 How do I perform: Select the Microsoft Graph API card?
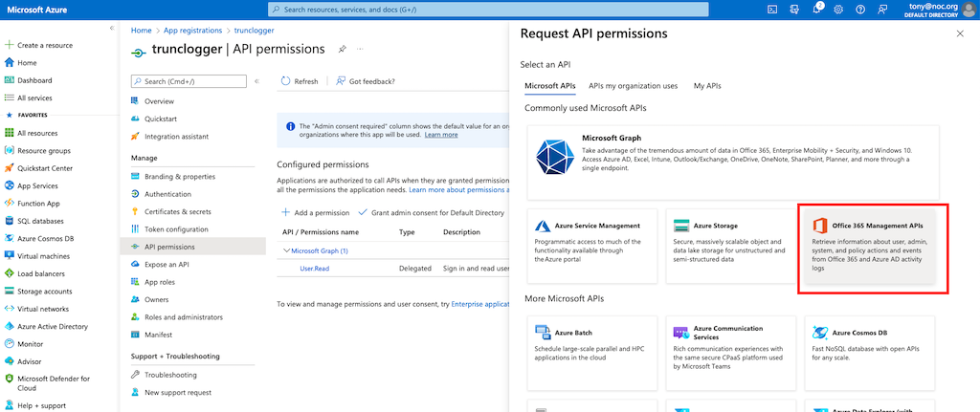click(733, 163)
